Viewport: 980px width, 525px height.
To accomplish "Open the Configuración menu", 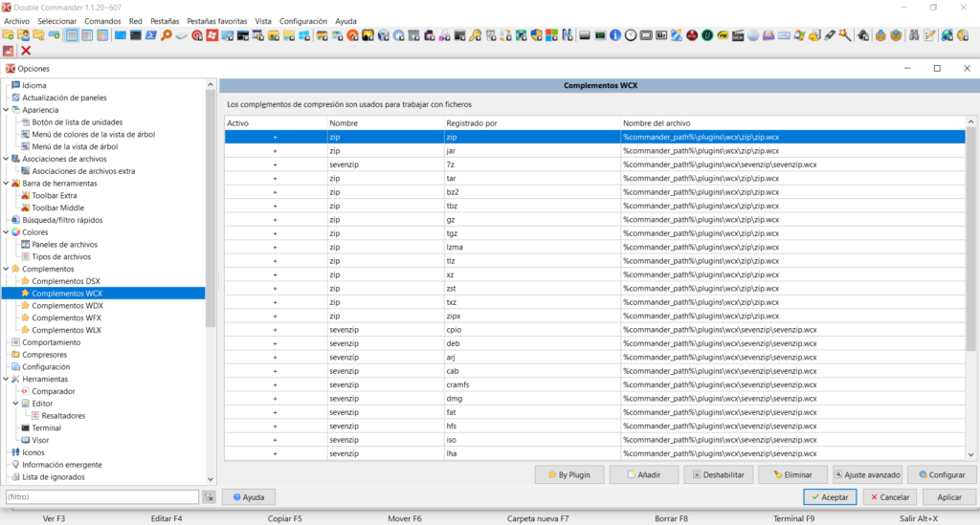I will 303,21.
